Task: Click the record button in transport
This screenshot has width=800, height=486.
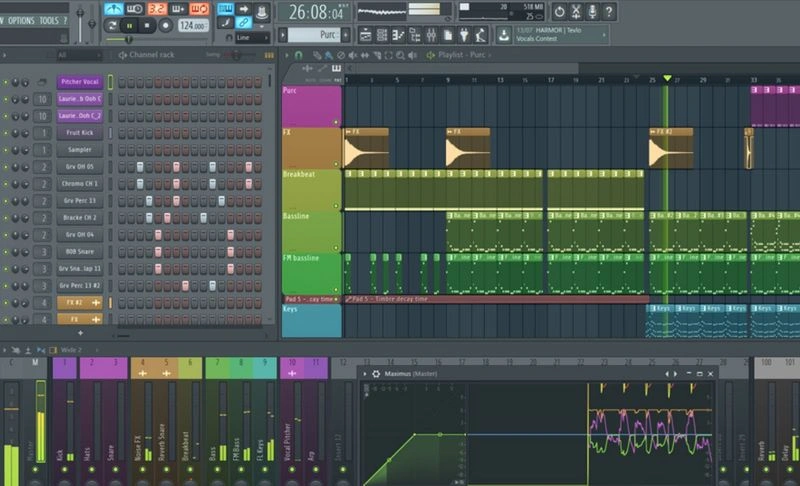Action: [x=165, y=25]
